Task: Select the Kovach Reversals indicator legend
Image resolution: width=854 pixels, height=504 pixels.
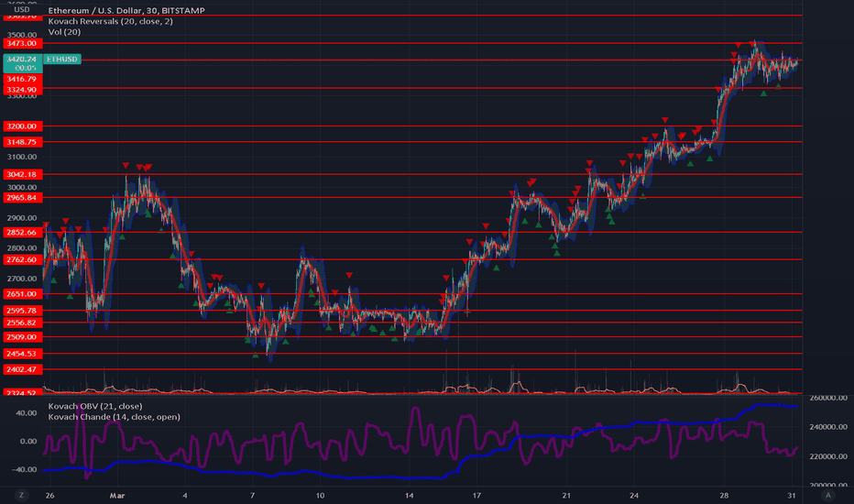Action: click(x=111, y=21)
